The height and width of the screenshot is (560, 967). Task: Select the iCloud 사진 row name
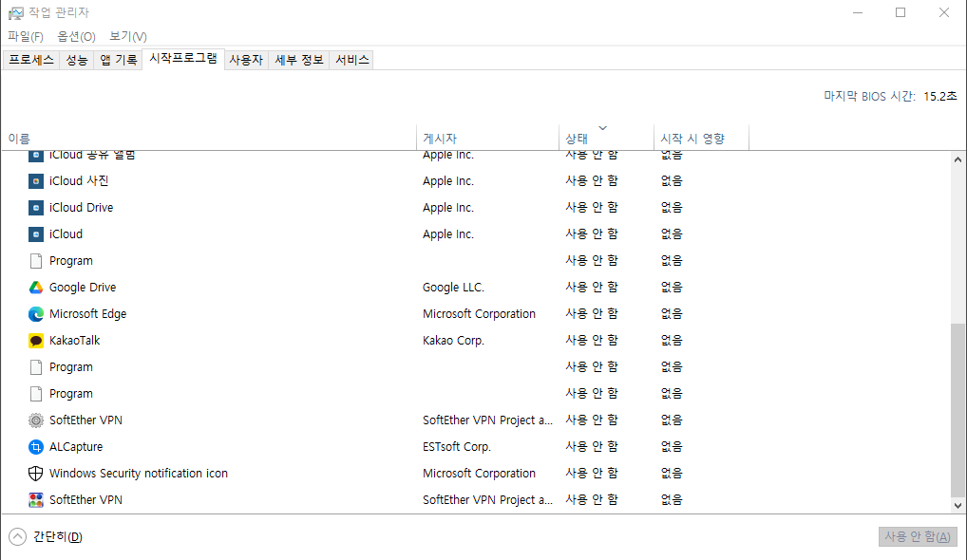79,181
